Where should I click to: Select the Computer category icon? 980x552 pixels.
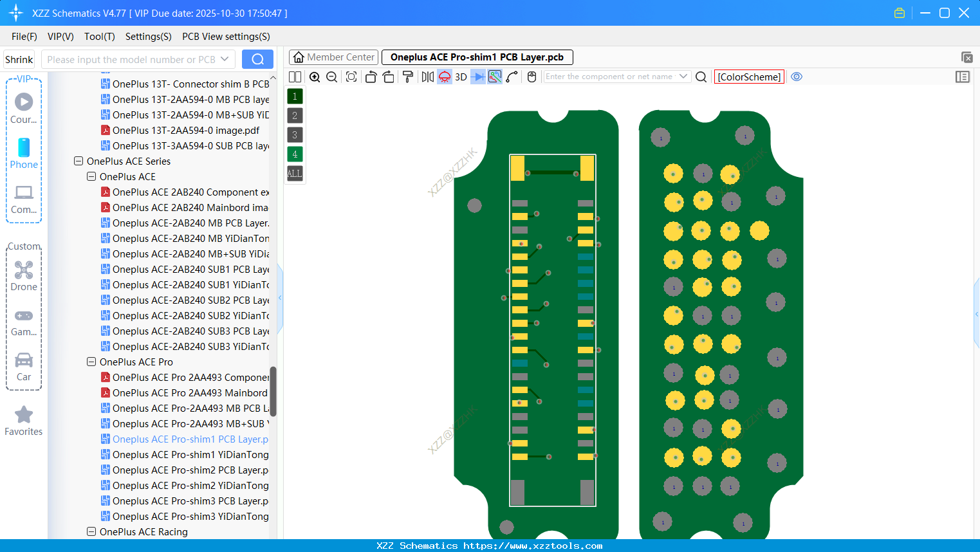click(24, 199)
